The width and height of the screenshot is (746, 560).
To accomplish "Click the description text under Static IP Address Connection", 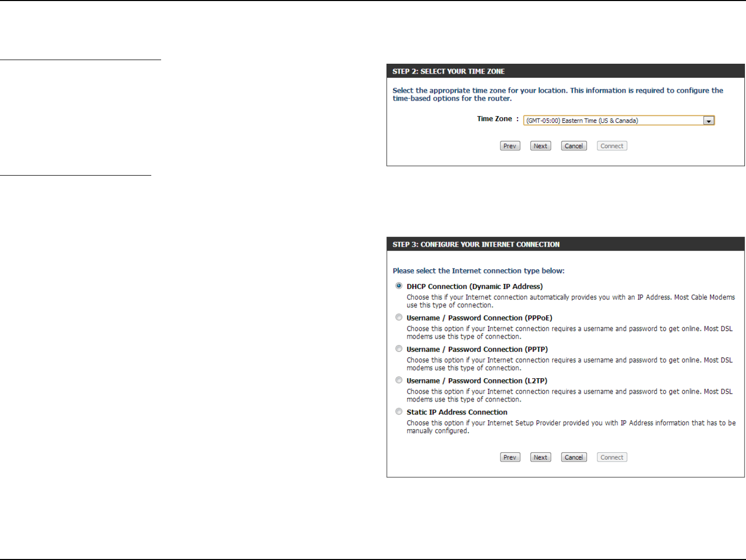I will tap(571, 427).
